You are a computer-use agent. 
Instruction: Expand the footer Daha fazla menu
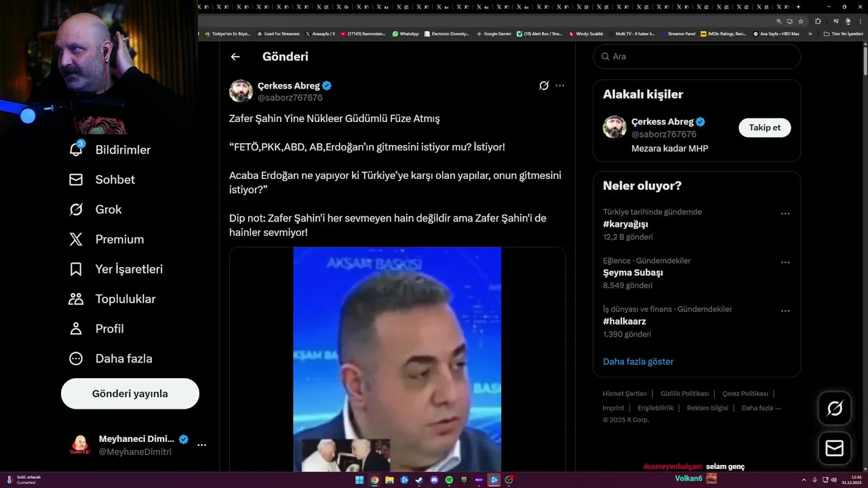click(x=761, y=408)
